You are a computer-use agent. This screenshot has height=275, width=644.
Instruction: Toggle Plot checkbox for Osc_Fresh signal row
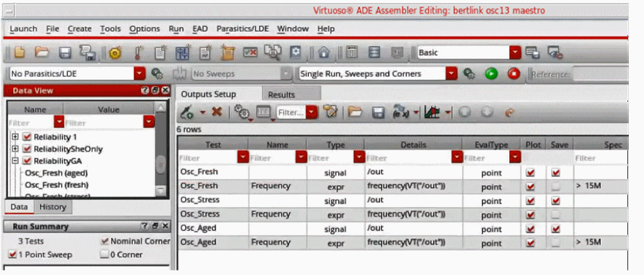530,173
